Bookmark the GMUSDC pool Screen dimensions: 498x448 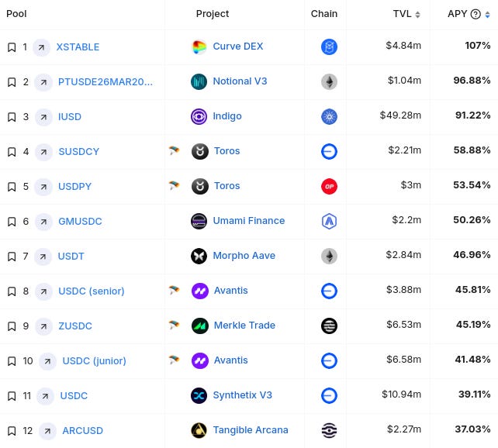[12, 222]
